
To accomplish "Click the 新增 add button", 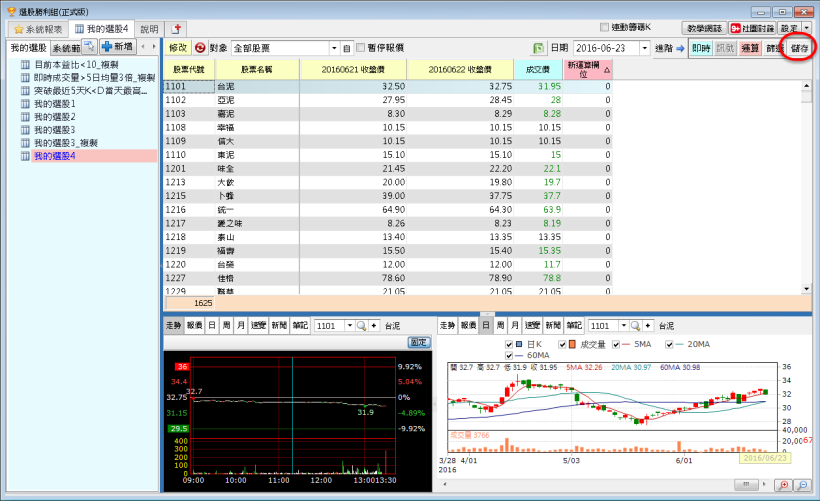I will pyautogui.click(x=118, y=47).
